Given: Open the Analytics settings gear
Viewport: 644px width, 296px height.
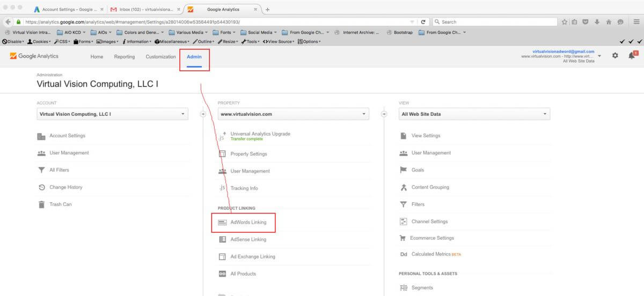Looking at the screenshot, I should (x=615, y=55).
